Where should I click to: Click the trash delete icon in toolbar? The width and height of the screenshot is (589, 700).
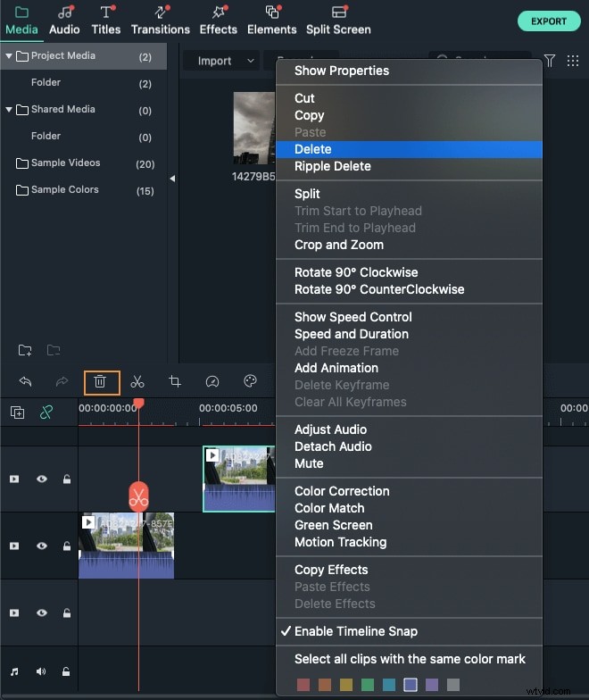(x=100, y=382)
